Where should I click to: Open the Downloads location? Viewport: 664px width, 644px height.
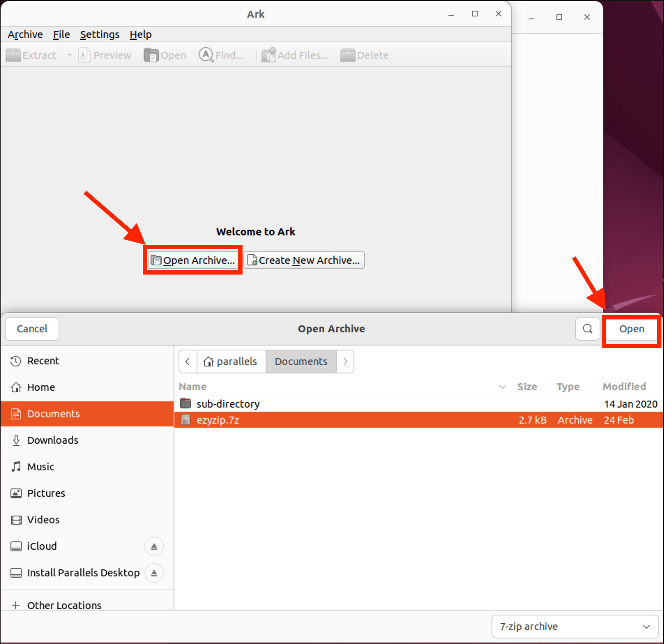click(x=52, y=440)
